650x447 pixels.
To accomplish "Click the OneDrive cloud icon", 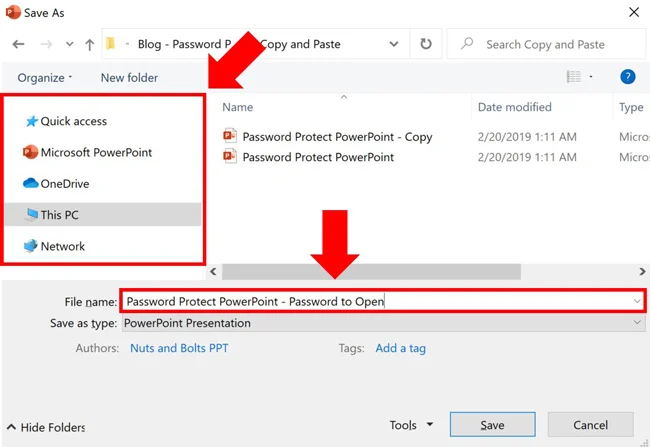I will [x=31, y=183].
